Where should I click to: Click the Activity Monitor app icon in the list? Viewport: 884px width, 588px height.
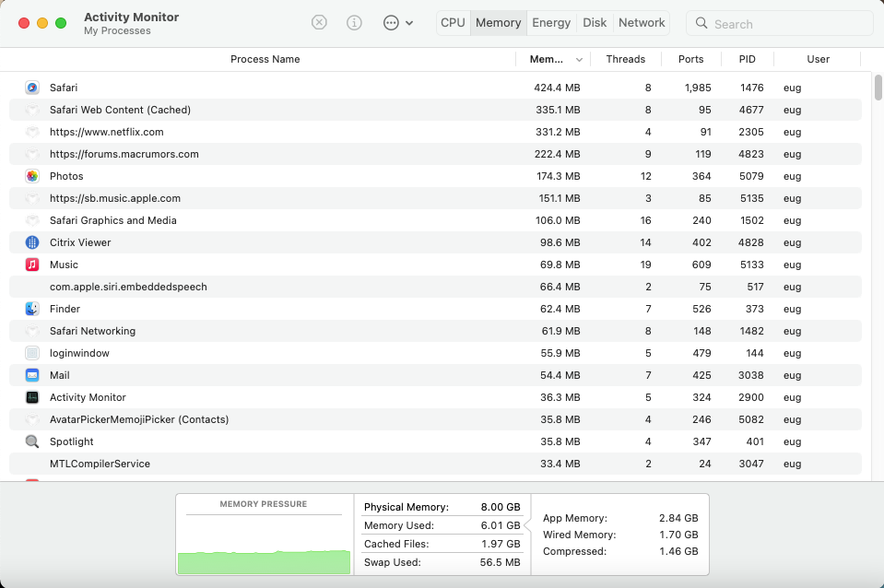point(32,397)
